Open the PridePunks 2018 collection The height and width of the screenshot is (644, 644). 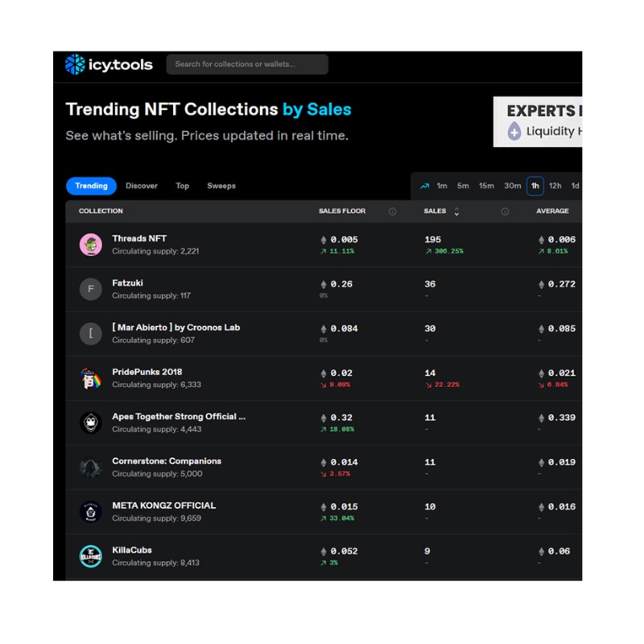[147, 372]
